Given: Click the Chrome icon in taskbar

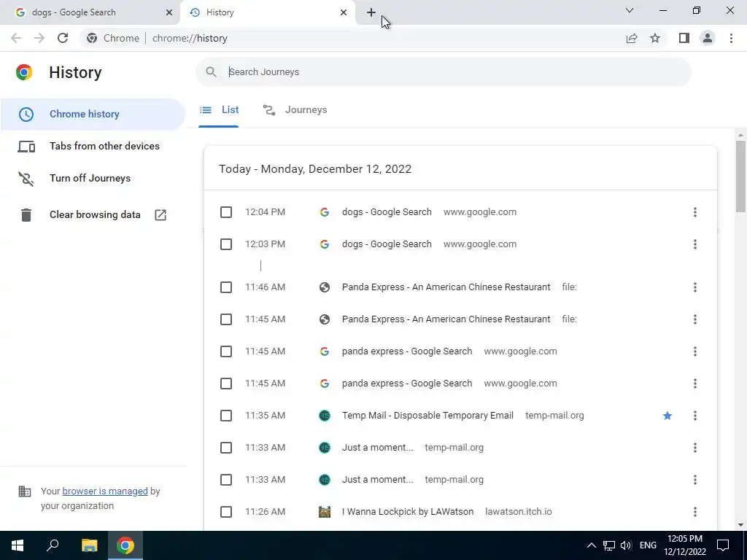Looking at the screenshot, I should (x=125, y=545).
